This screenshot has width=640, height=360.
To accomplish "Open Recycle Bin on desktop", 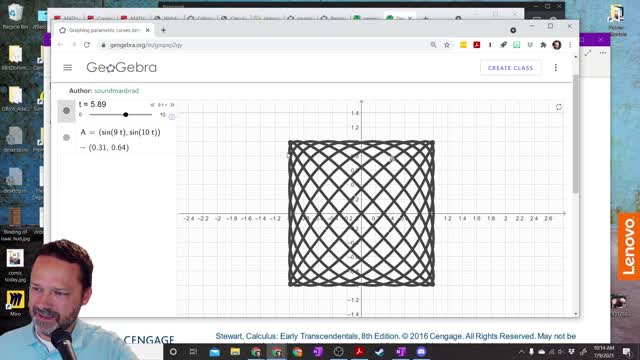I will (x=15, y=17).
